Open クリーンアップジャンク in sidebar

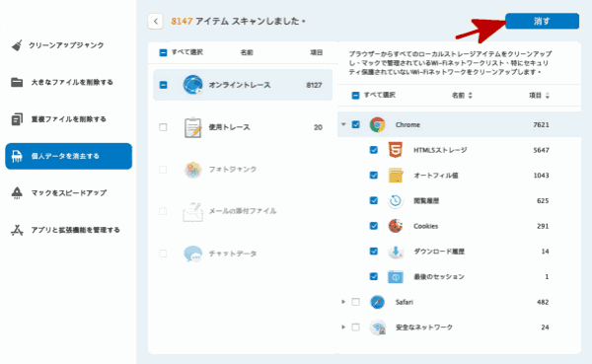pos(66,45)
